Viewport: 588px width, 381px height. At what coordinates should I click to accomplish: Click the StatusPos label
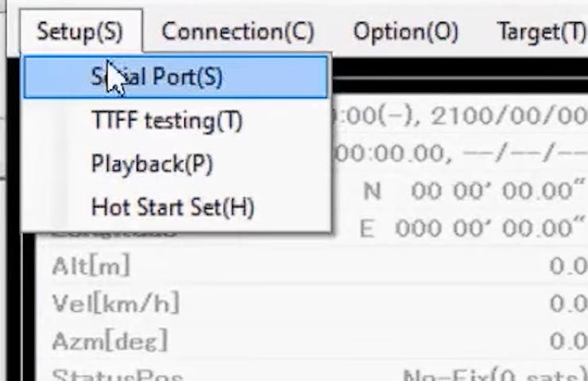point(114,374)
